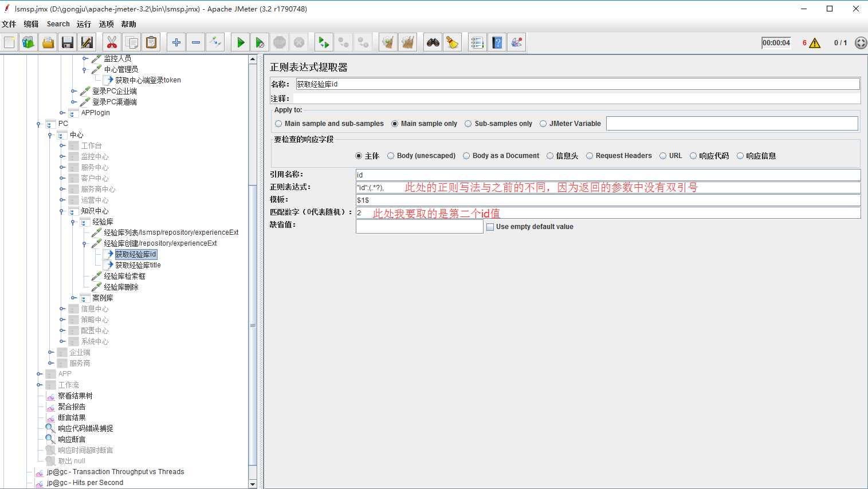Click the 缺省值 default value field

point(419,227)
